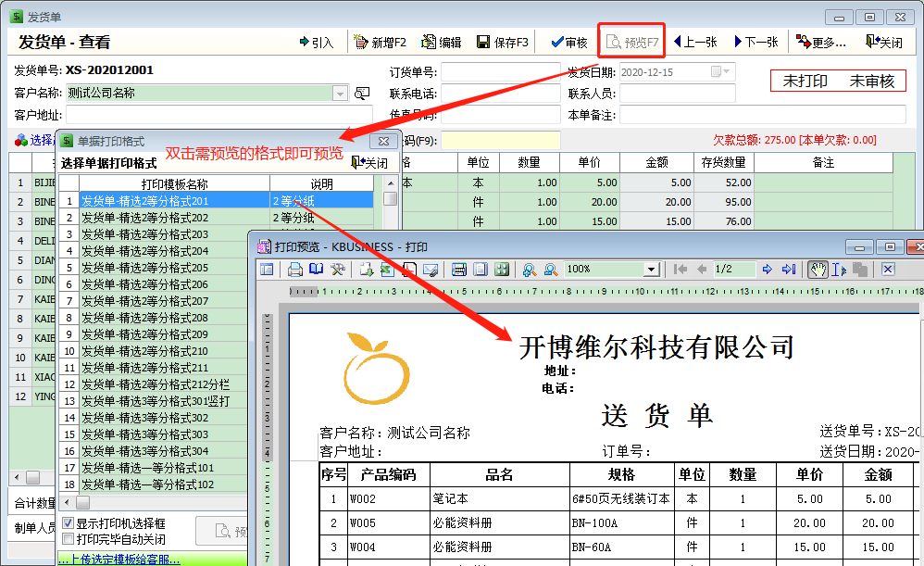Click the 编辑 edit toolbar button
The image size is (924, 566).
(442, 42)
